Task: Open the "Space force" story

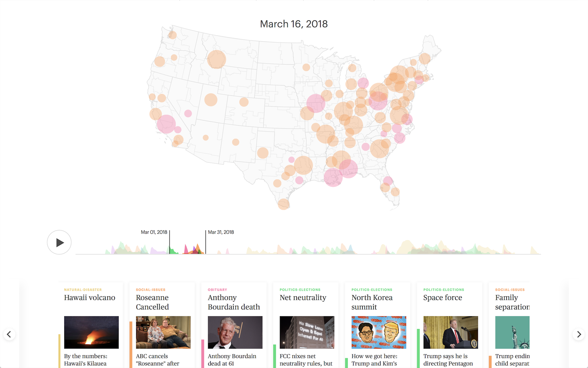Action: [x=443, y=298]
